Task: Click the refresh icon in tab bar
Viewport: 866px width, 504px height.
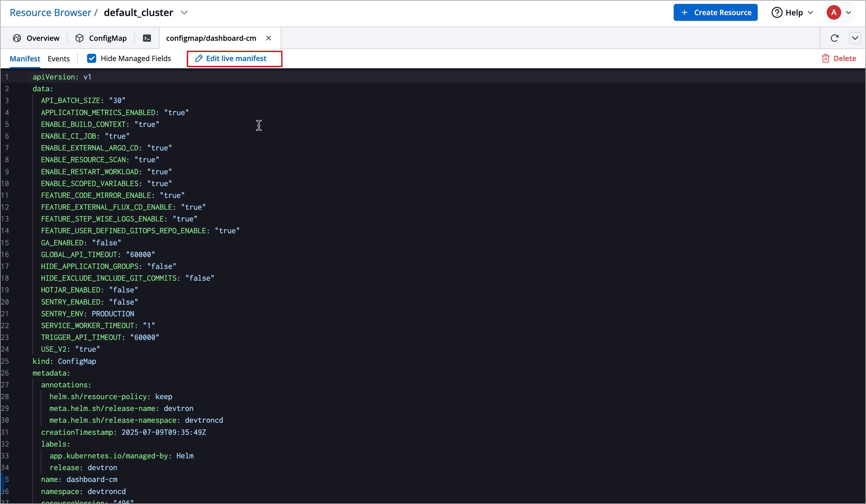Action: pos(834,38)
